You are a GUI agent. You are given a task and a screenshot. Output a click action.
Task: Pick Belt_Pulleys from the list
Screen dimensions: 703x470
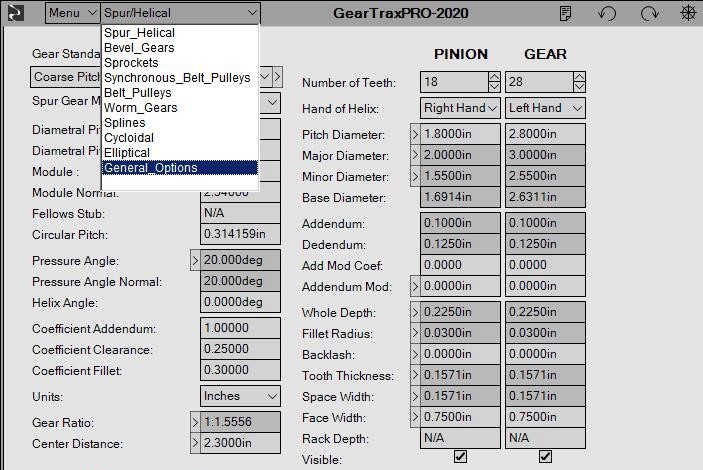180,92
